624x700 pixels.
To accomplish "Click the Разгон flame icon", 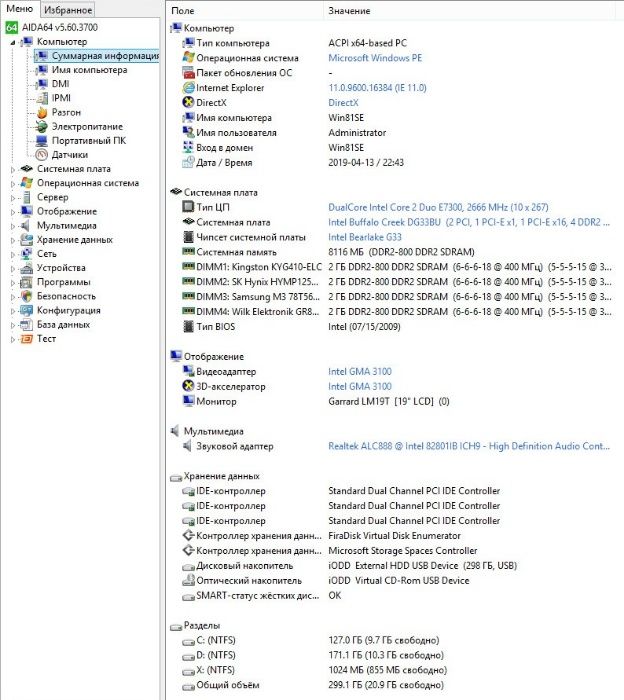I will tap(42, 112).
